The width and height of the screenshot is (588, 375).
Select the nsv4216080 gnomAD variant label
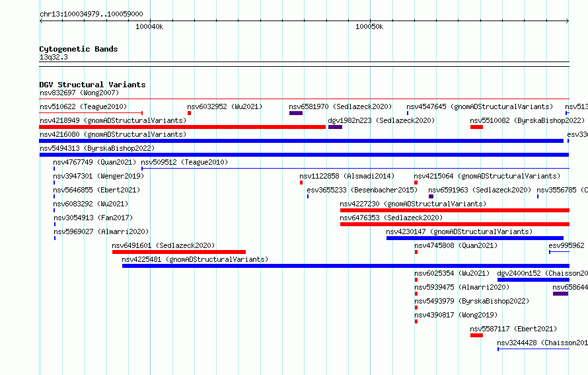(113, 134)
